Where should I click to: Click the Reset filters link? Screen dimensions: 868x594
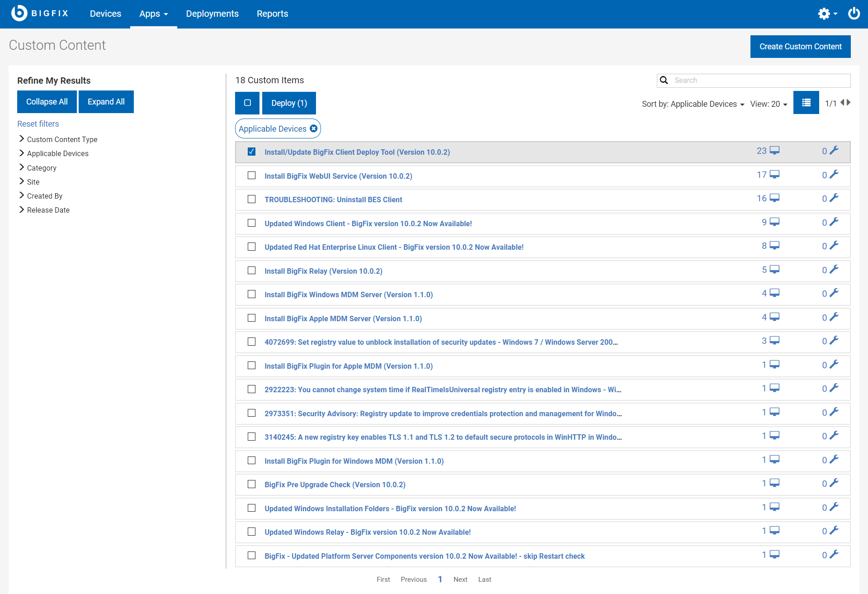click(x=38, y=124)
